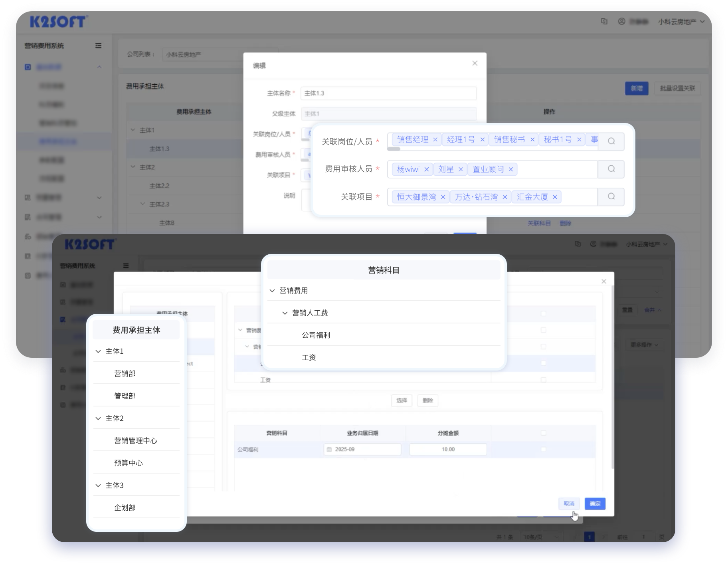Click search icon for 关联项目 field
Viewport: 728px width, 563px height.
coord(611,196)
